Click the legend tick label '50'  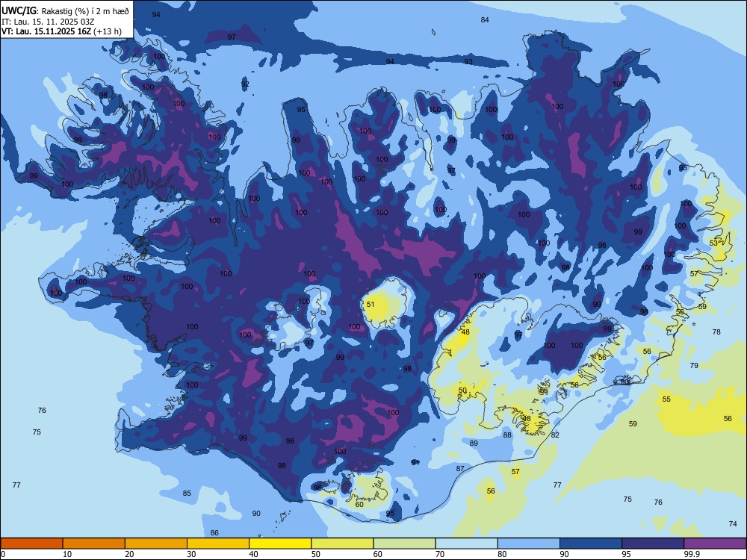(x=315, y=554)
